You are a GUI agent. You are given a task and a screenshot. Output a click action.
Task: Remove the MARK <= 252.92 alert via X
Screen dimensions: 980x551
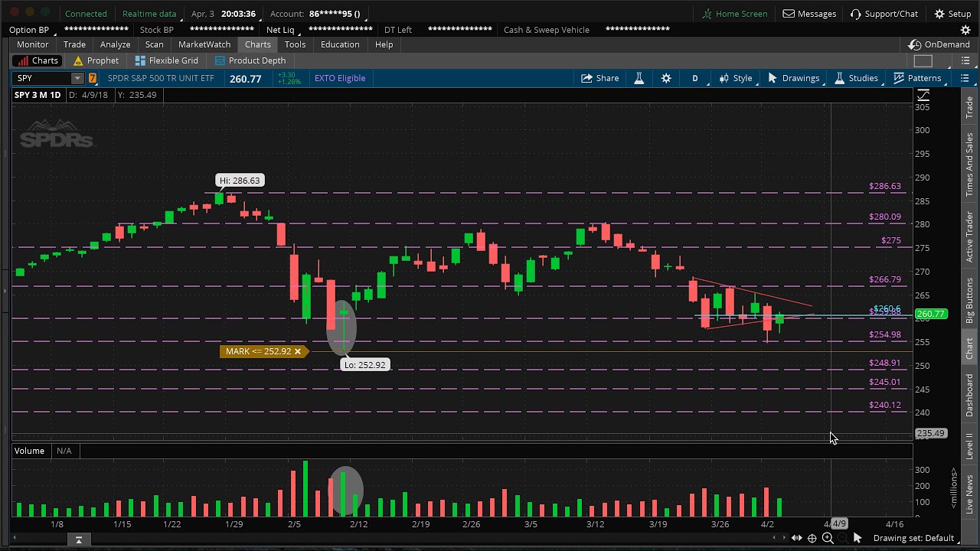click(x=297, y=351)
